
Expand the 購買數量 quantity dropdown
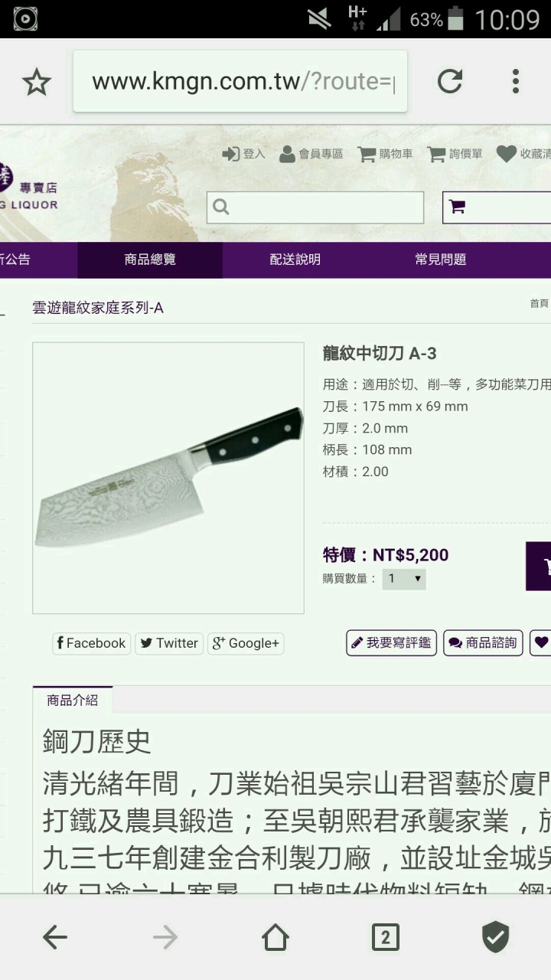click(404, 579)
